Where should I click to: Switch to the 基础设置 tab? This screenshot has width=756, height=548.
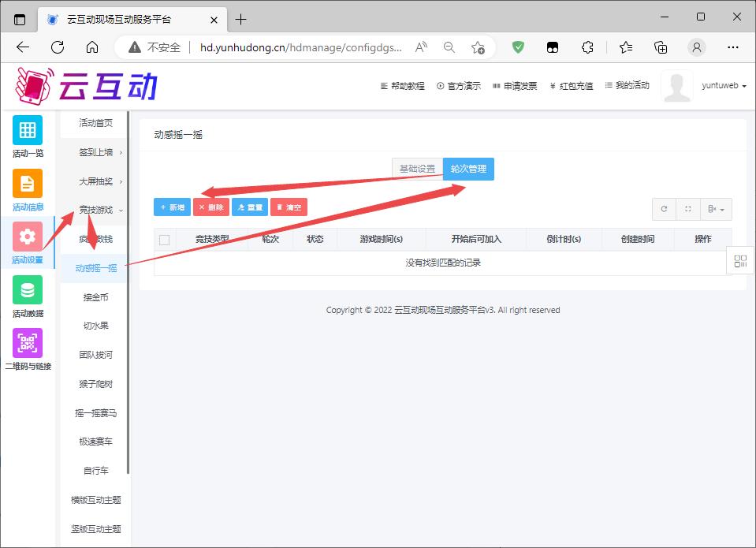click(x=417, y=169)
